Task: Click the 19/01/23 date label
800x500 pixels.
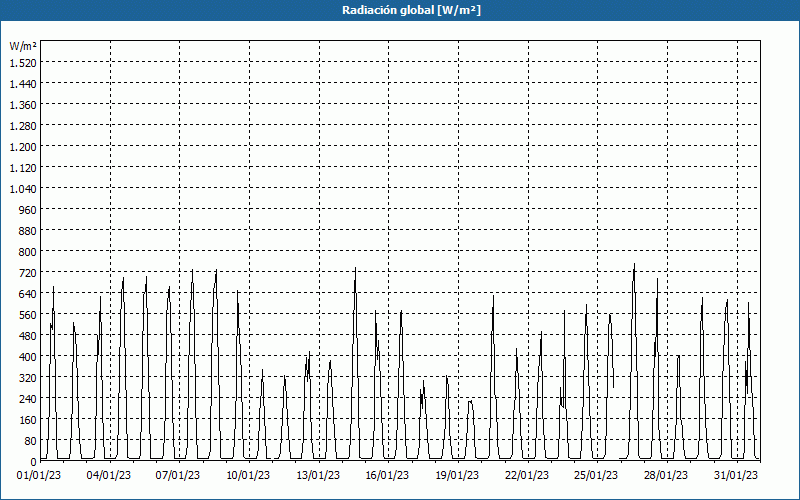Action: [x=457, y=476]
